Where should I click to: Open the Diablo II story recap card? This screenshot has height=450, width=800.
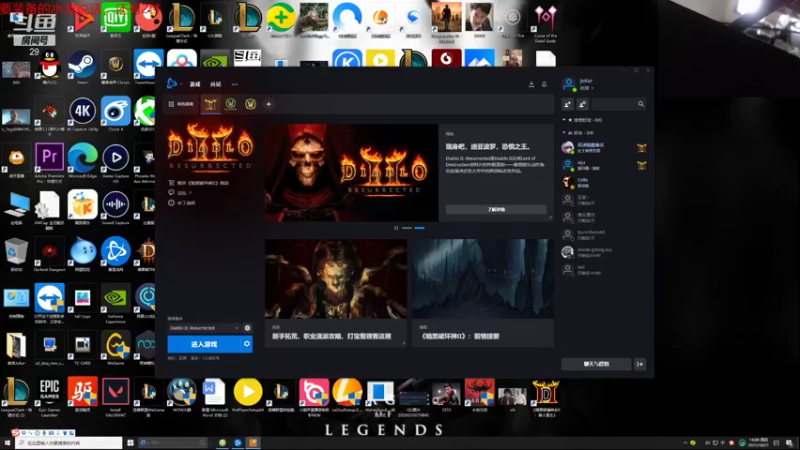point(483,293)
